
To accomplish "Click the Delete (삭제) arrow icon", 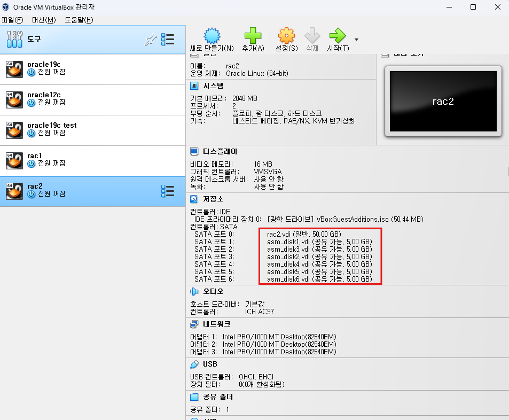I will pyautogui.click(x=312, y=36).
